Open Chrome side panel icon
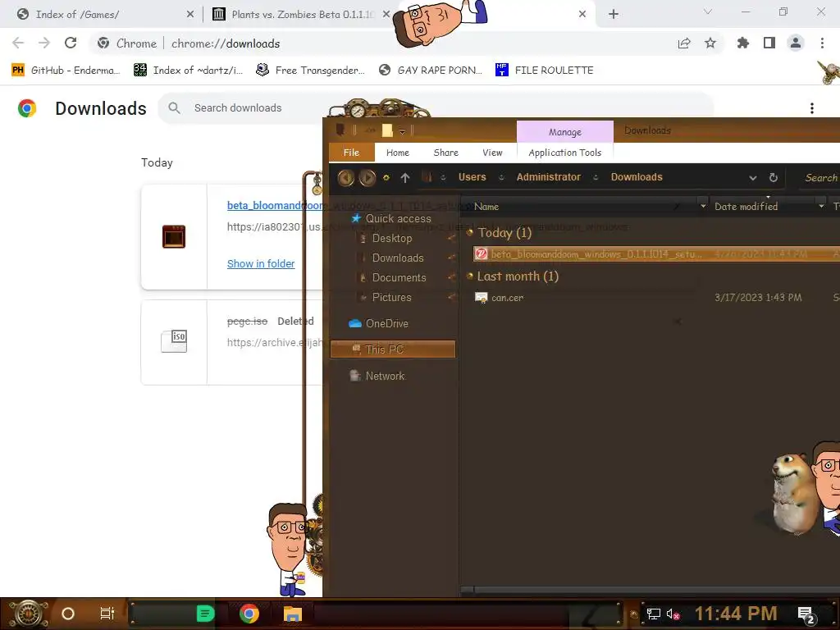The height and width of the screenshot is (630, 840). point(769,43)
